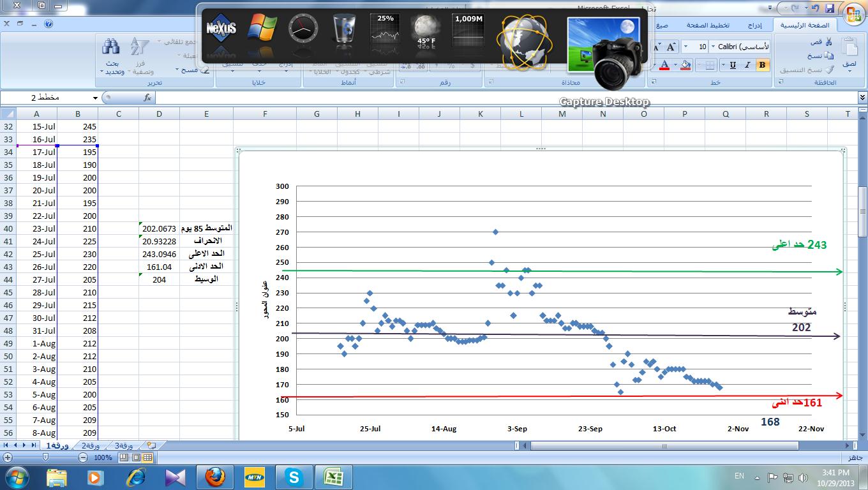
Task: Insert a new worksheet tab icon
Action: pyautogui.click(x=151, y=445)
